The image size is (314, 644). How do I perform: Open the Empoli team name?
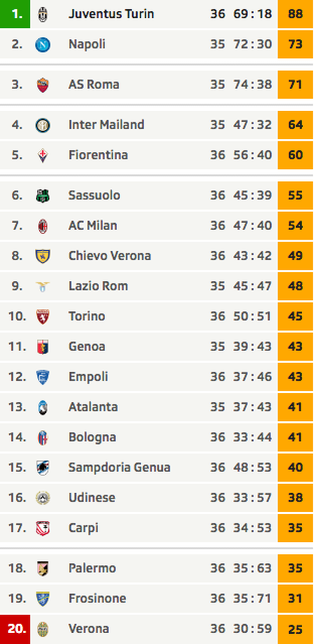pyautogui.click(x=88, y=377)
